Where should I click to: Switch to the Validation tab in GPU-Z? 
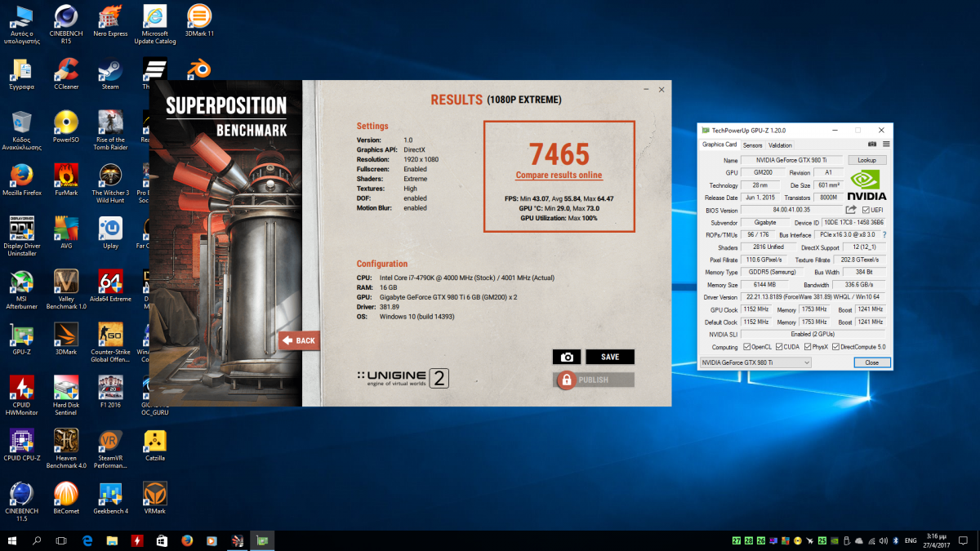[780, 145]
